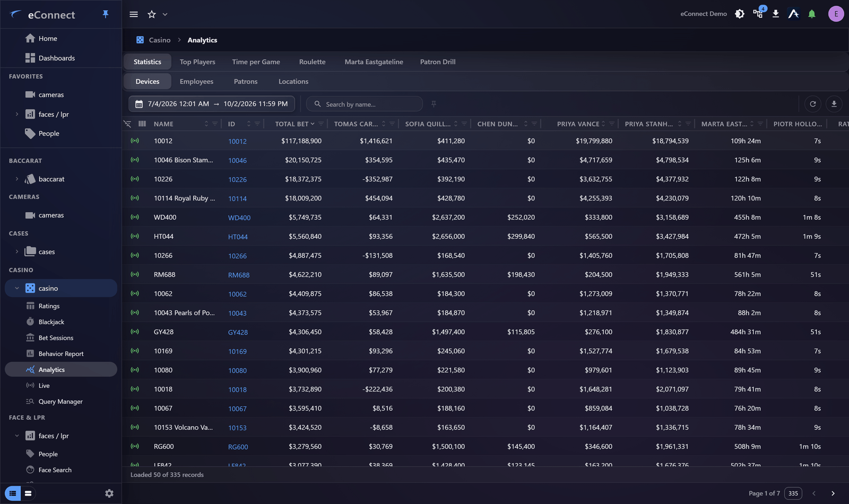This screenshot has height=504, width=849.
Task: Click the pin icon beside the search
Action: [x=434, y=104]
